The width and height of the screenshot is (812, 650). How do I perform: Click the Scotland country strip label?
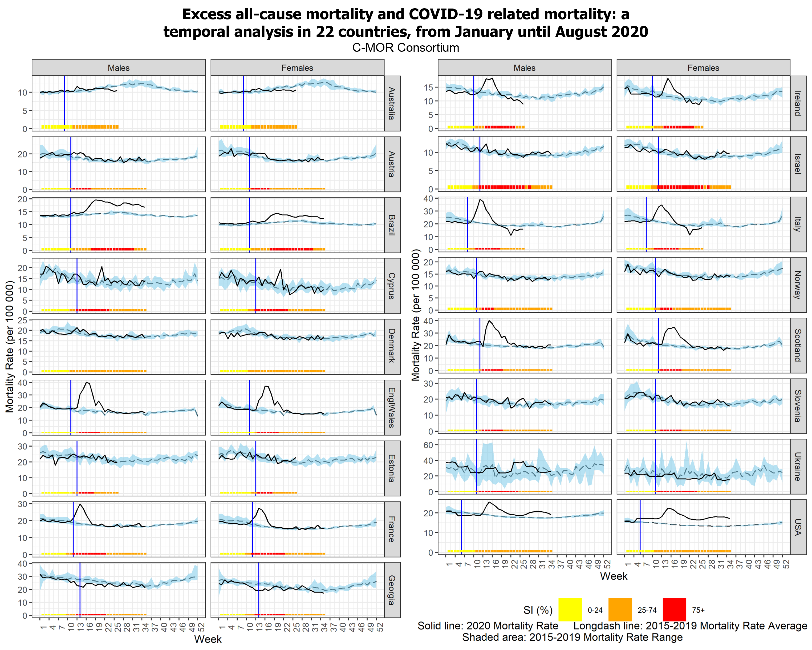[x=798, y=345]
